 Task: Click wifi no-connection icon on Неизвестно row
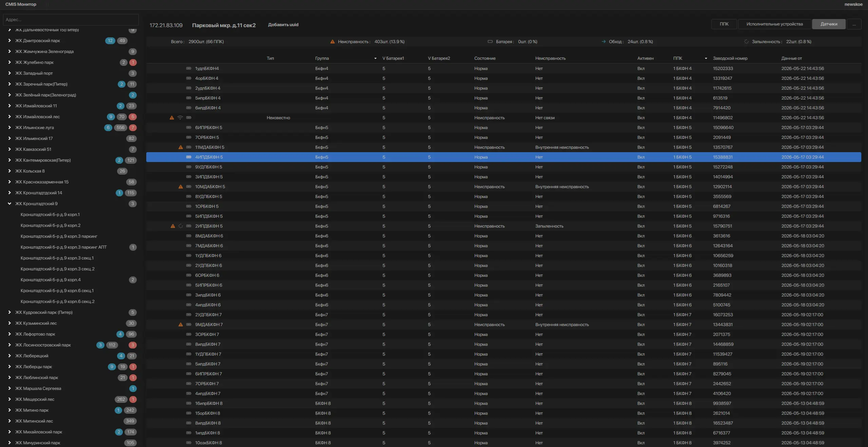[180, 118]
